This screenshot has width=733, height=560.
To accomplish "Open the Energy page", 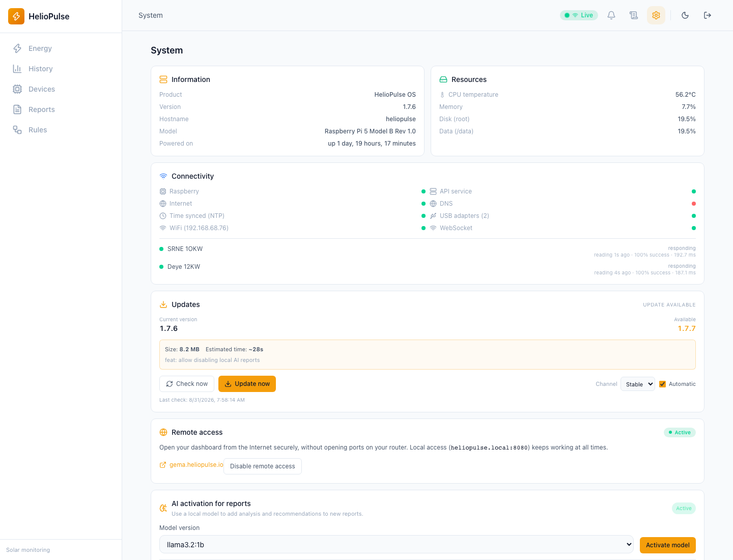I will [x=61, y=48].
